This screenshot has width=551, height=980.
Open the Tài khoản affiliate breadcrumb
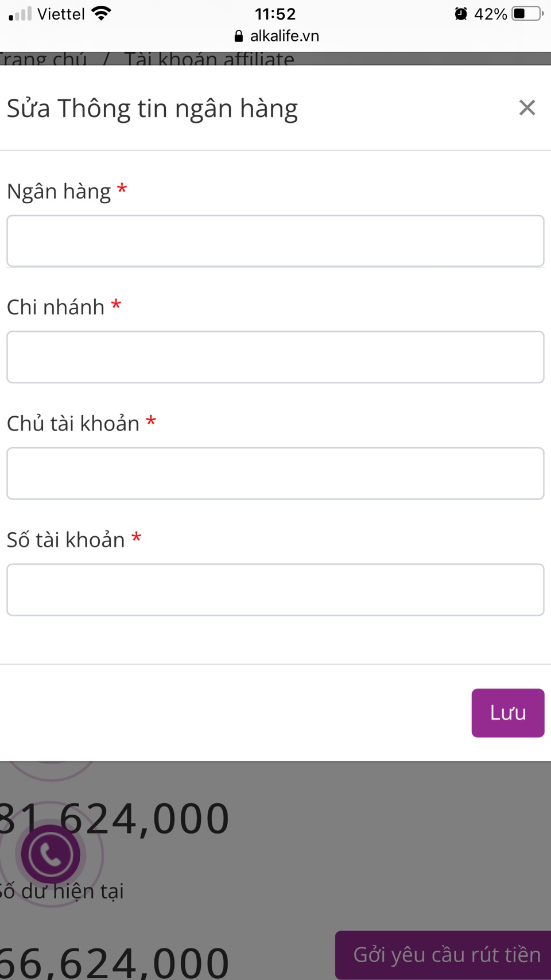coord(209,59)
